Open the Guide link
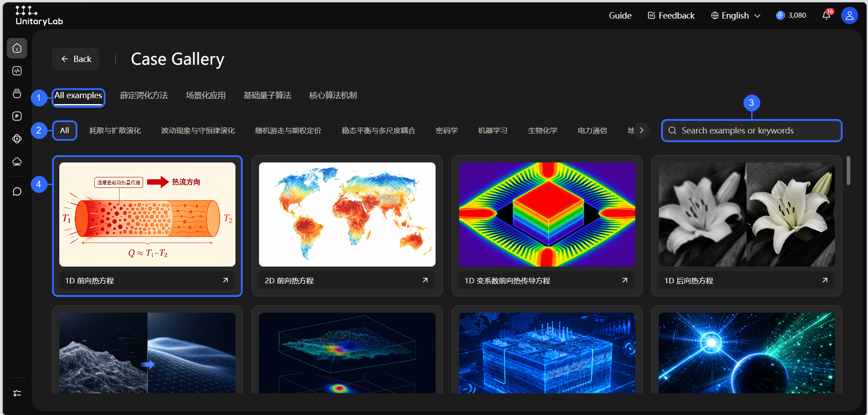 tap(620, 15)
